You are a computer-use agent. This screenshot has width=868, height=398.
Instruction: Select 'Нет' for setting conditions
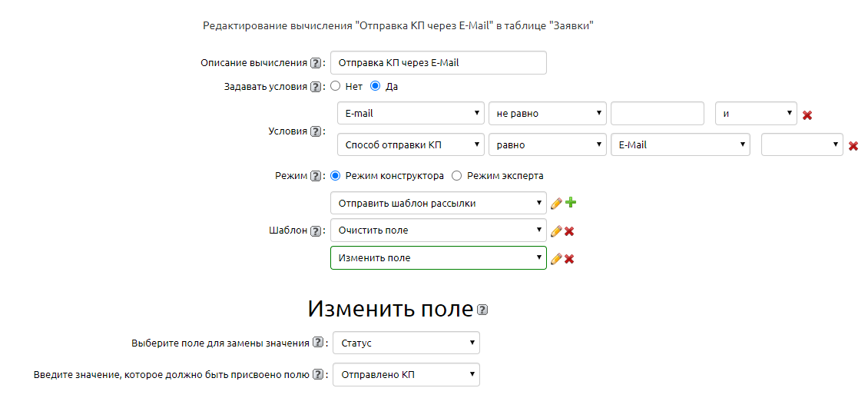pyautogui.click(x=335, y=87)
